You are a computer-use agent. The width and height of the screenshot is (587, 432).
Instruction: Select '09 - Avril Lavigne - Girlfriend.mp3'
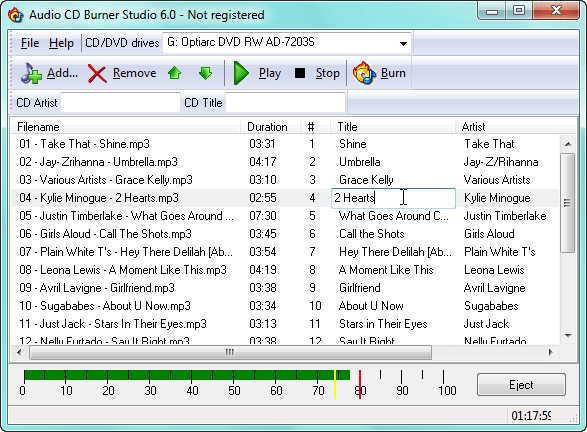click(97, 288)
